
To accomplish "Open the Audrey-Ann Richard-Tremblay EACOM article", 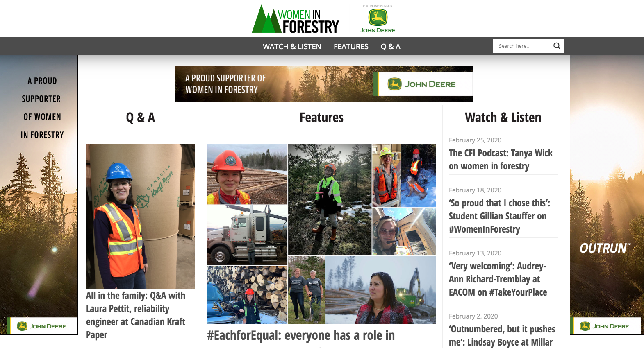I will 498,279.
